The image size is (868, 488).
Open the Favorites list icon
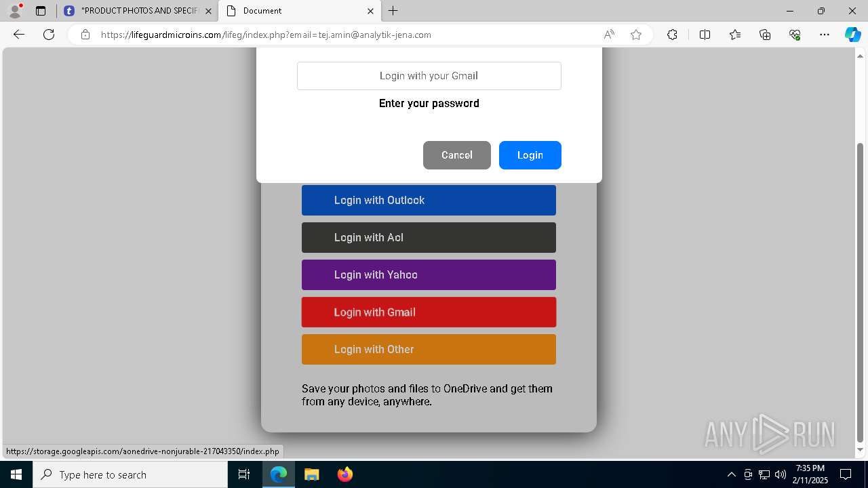[735, 35]
